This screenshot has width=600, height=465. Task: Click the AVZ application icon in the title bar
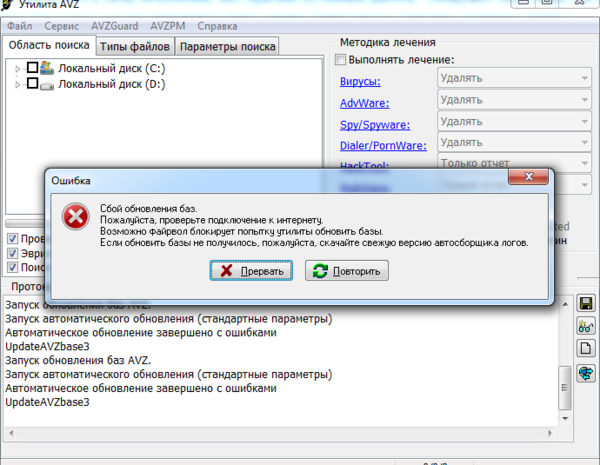coord(7,5)
